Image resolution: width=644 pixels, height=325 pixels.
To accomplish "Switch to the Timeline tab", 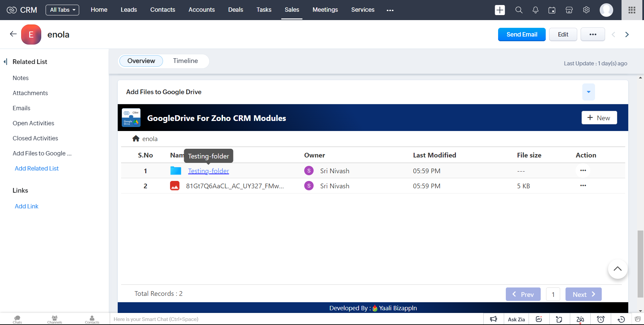I will pos(185,61).
